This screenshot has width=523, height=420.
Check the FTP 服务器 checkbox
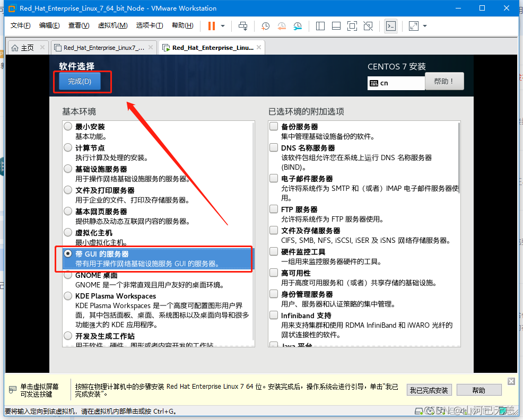[x=274, y=209]
